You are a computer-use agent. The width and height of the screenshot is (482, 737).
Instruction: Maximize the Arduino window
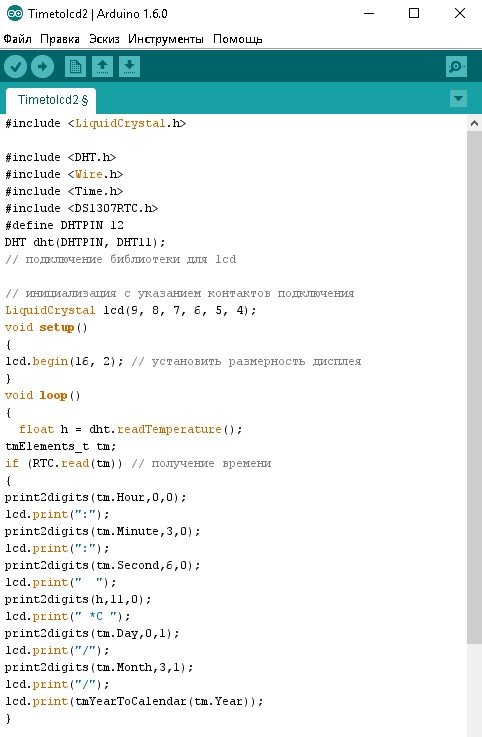(414, 13)
